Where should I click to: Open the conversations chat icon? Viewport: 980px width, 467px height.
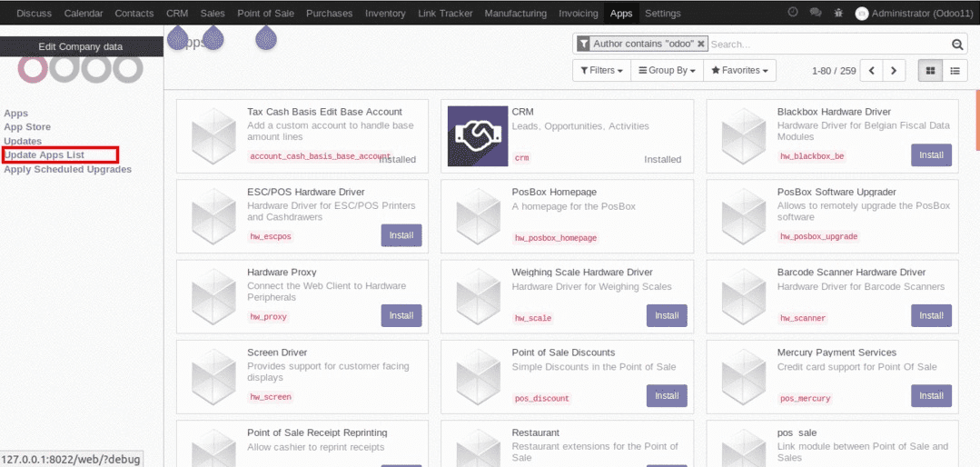point(815,12)
